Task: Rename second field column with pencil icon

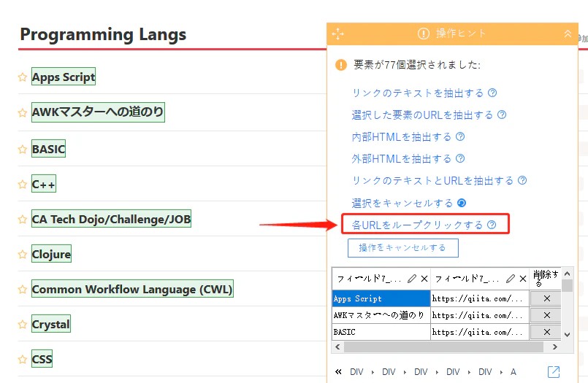Action: pos(511,279)
